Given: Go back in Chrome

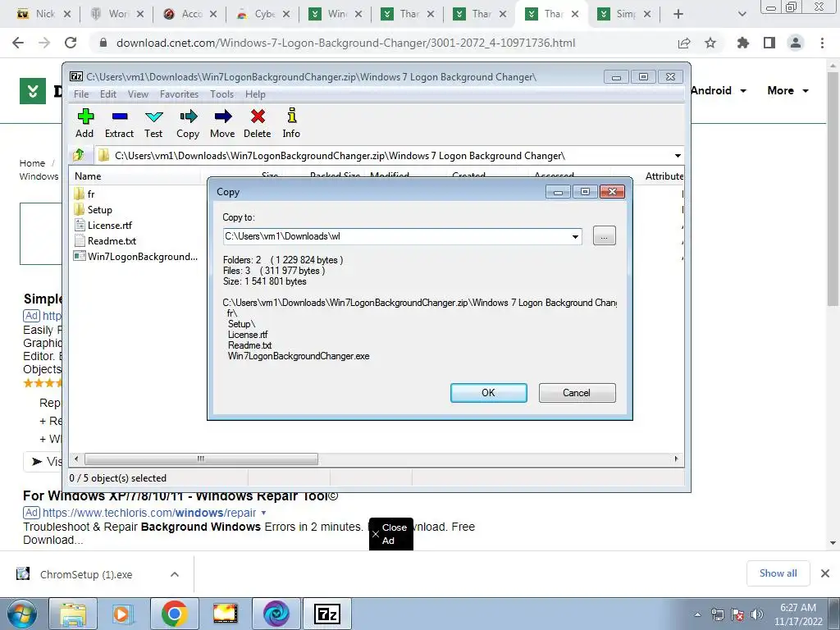Looking at the screenshot, I should pyautogui.click(x=18, y=43).
